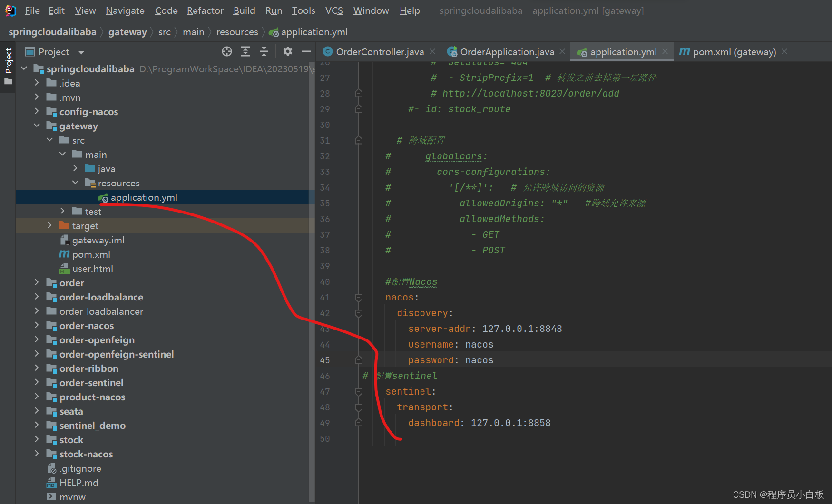Viewport: 832px width, 504px height.
Task: Open the View menu
Action: (86, 10)
